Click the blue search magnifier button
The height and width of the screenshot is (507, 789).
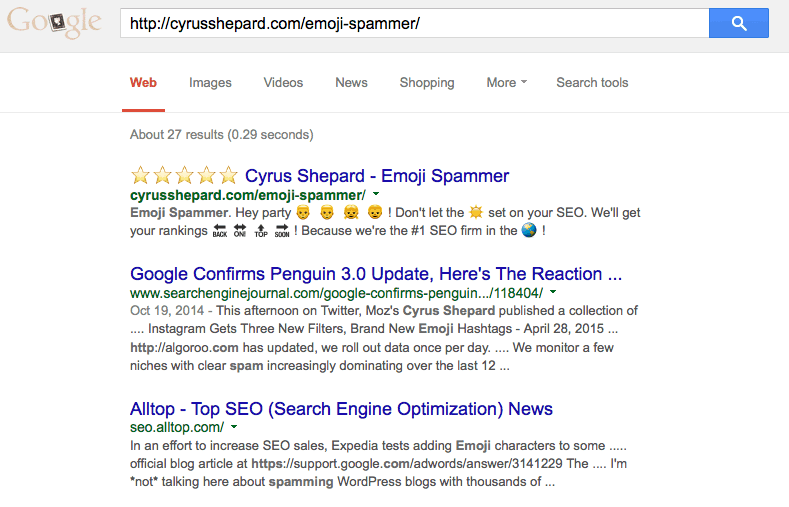pos(739,23)
